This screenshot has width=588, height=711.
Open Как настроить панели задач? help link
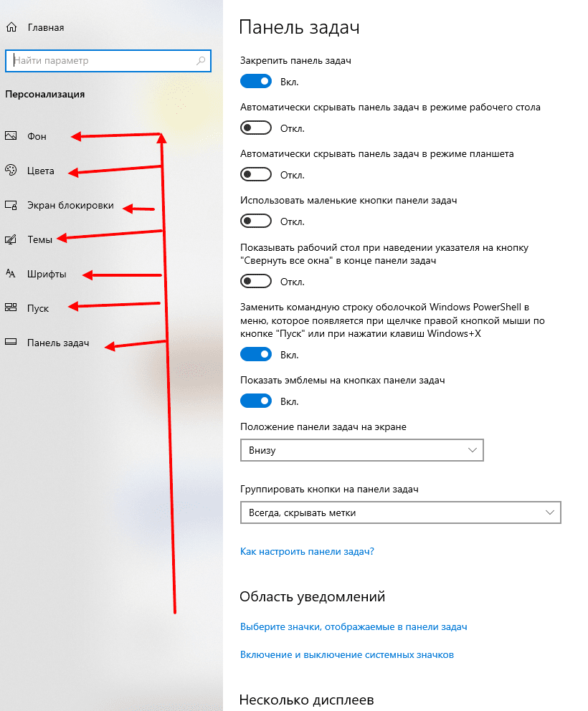click(307, 551)
